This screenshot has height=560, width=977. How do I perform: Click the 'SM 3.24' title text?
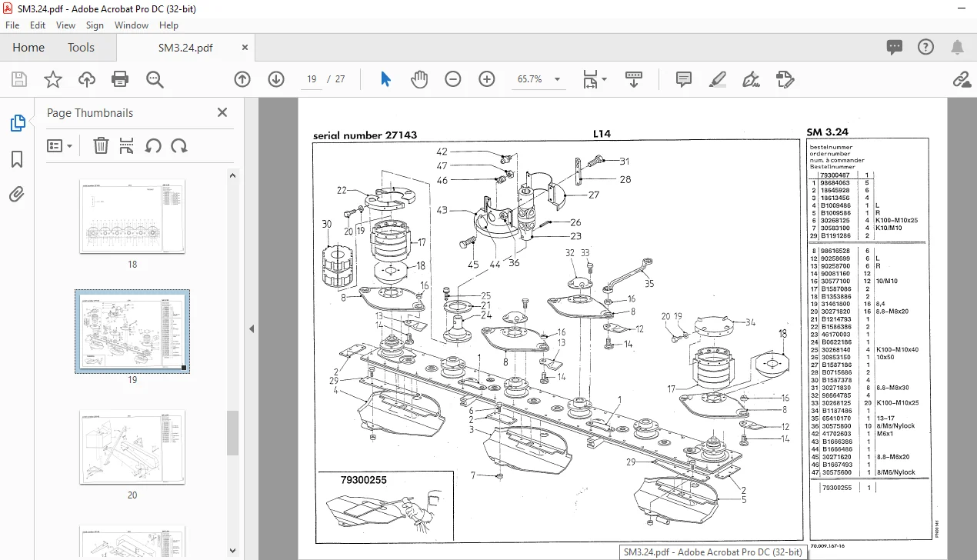click(828, 132)
